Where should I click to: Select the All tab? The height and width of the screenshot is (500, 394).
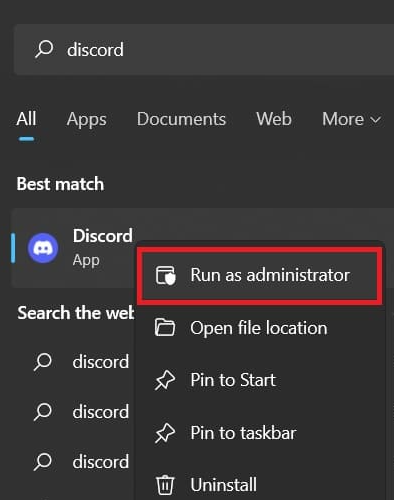[x=26, y=119]
